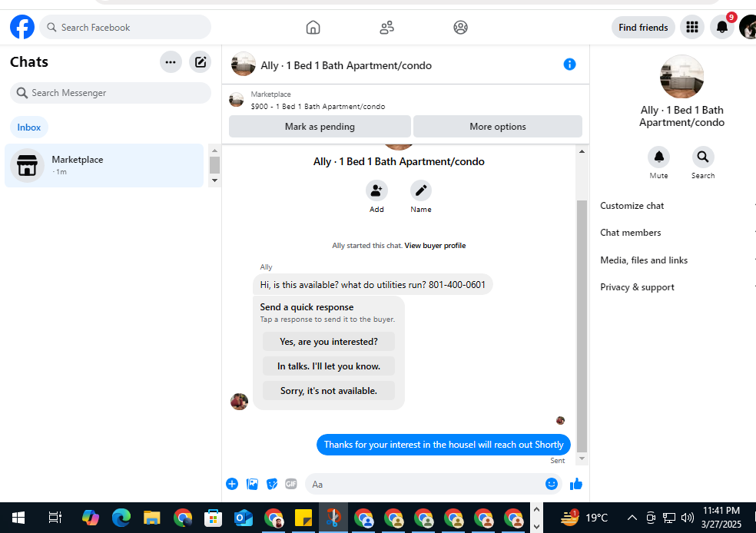Open Copilot from taskbar
The image size is (756, 533).
click(x=91, y=518)
